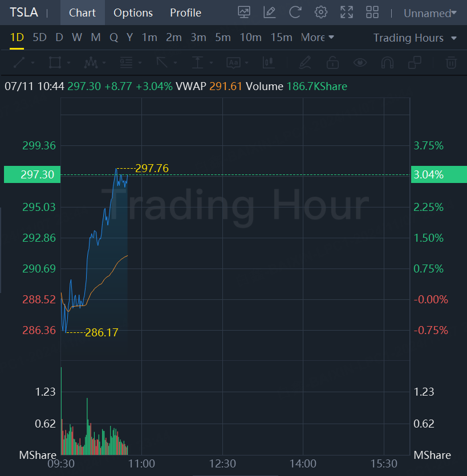Open chart settings gear
Image resolution: width=467 pixels, height=476 pixels.
pos(321,13)
